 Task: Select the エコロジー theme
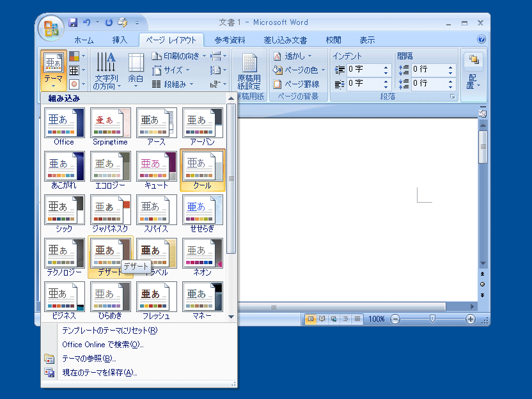pyautogui.click(x=110, y=170)
